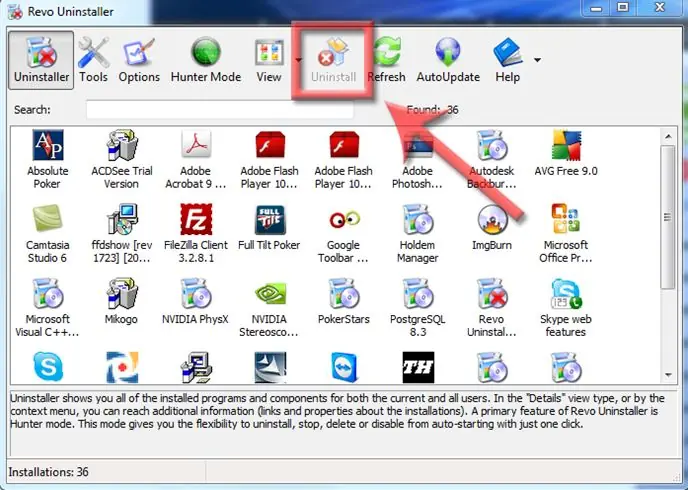
Task: Select the TeamViewer icon in bottom row
Action: point(344,367)
